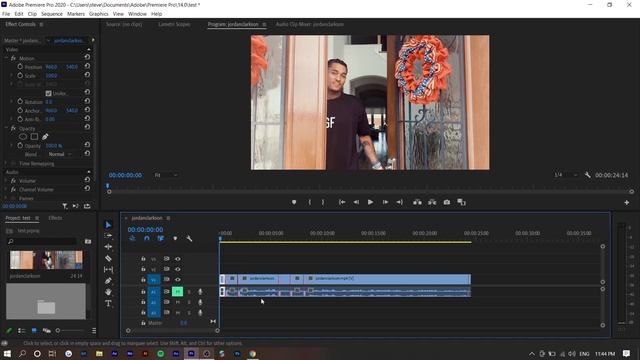The image size is (640, 360).
Task: Open Blend Mode Normal dropdown
Action: pyautogui.click(x=60, y=154)
